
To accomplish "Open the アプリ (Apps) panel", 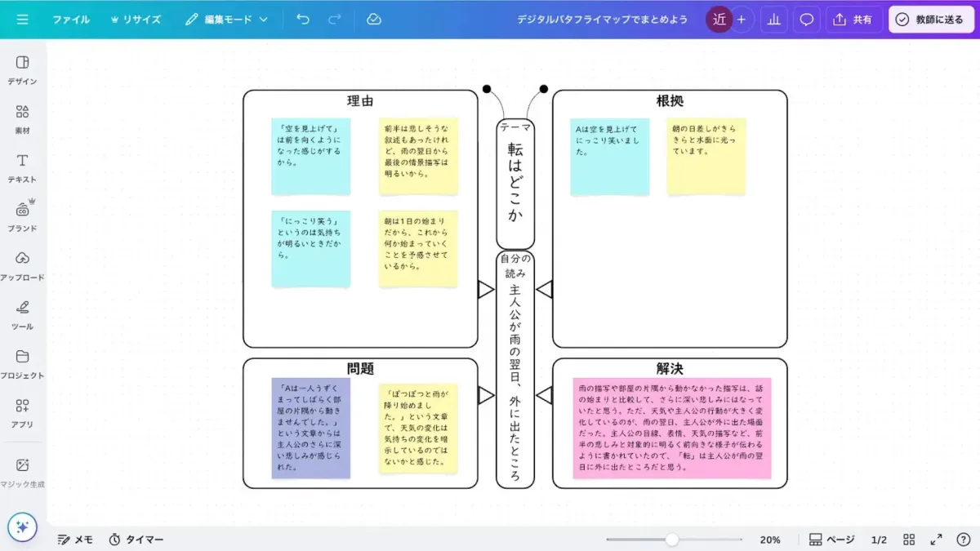I will point(22,413).
